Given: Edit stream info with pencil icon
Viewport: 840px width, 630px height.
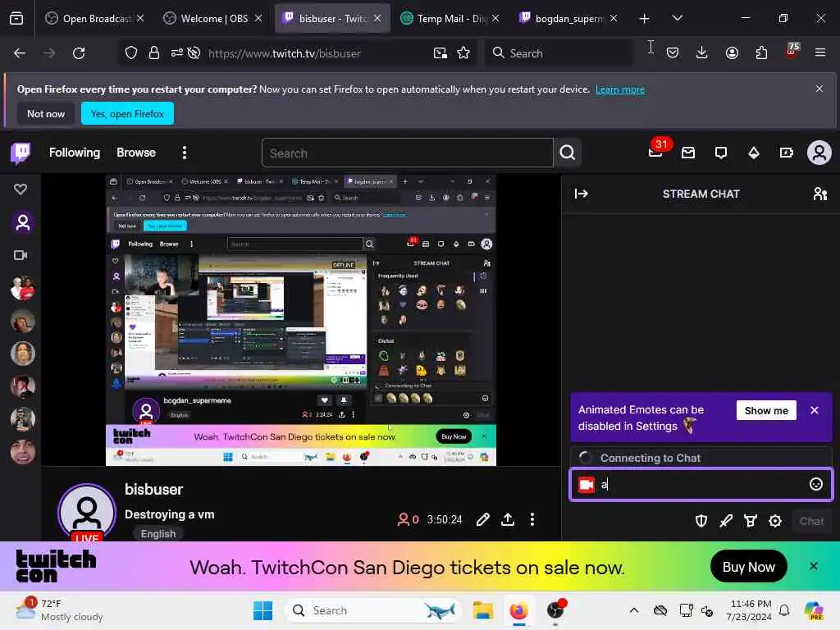Looking at the screenshot, I should [482, 519].
